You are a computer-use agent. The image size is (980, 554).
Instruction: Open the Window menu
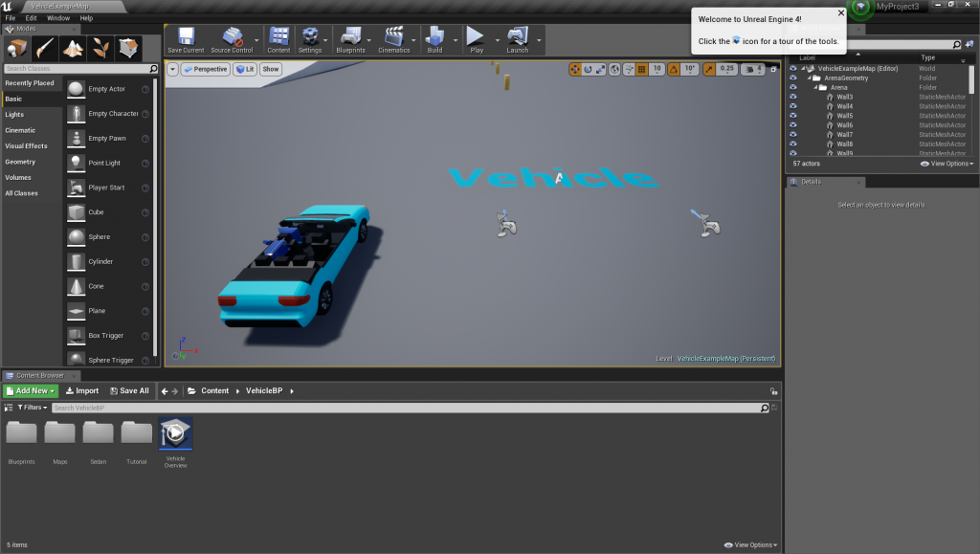[x=58, y=18]
